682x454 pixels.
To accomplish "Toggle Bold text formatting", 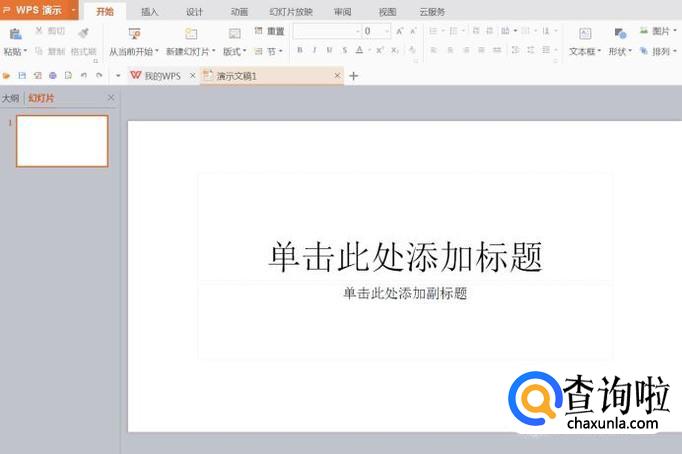I will coord(300,50).
